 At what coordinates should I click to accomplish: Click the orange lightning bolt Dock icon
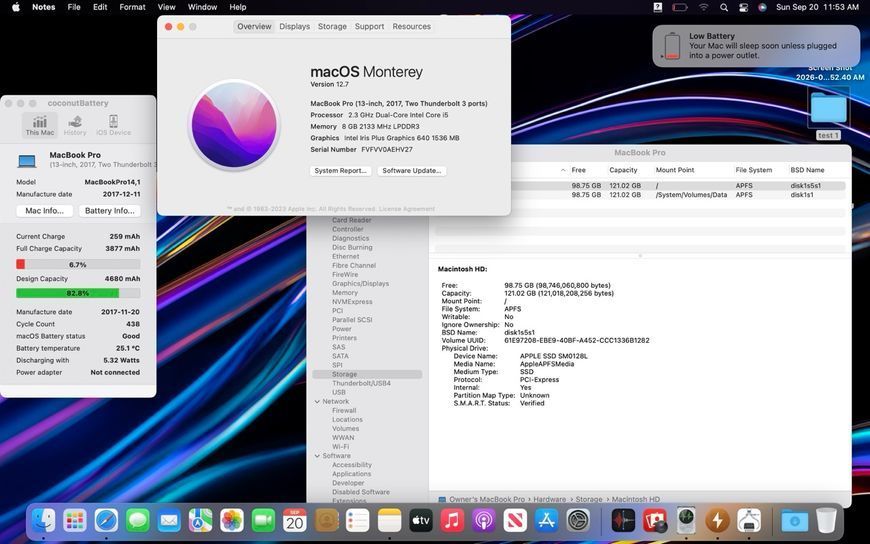click(717, 521)
